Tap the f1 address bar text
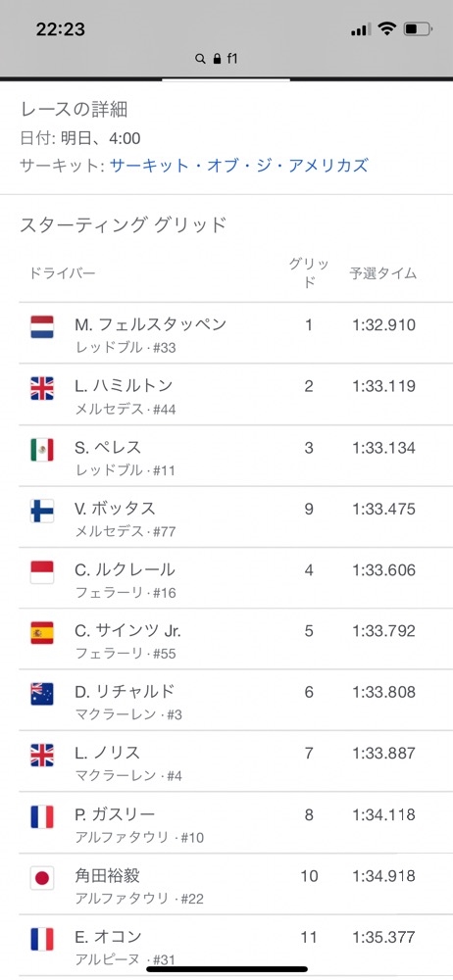Image resolution: width=453 pixels, height=980 pixels. pyautogui.click(x=232, y=59)
